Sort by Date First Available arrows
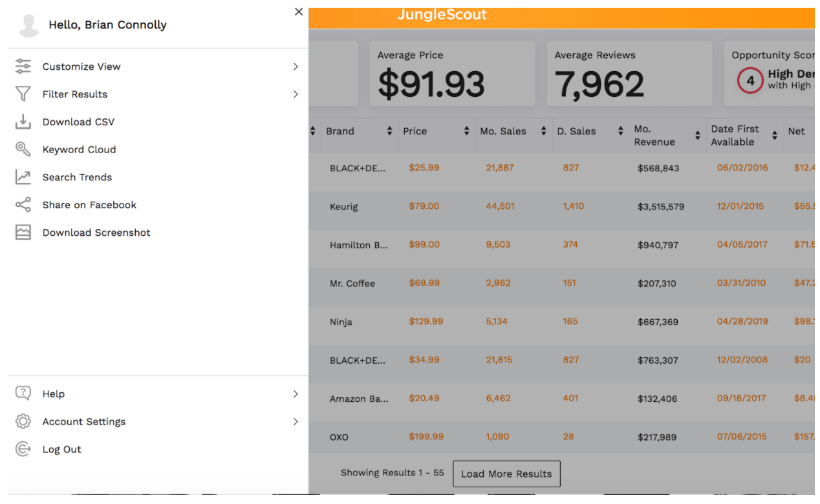Viewport: 820px width, 504px height. pos(774,136)
